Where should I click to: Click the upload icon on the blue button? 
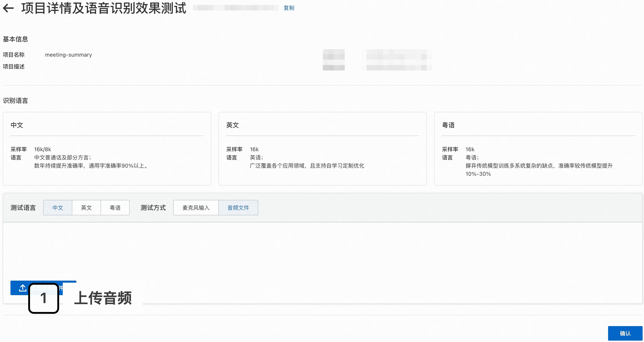click(23, 288)
